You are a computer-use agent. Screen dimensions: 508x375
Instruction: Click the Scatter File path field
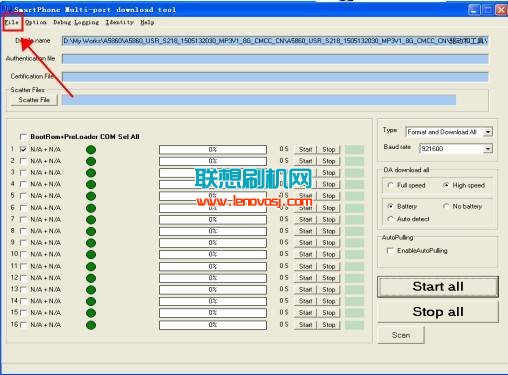(x=259, y=100)
